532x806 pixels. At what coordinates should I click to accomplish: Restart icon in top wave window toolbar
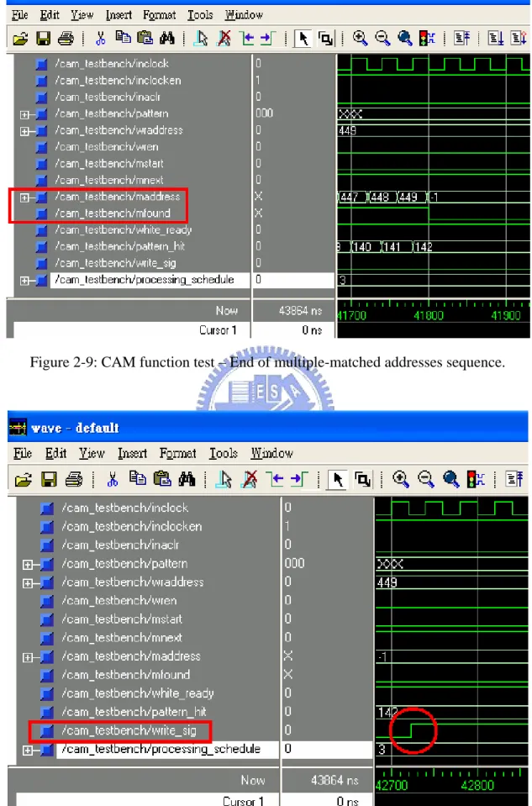(461, 38)
